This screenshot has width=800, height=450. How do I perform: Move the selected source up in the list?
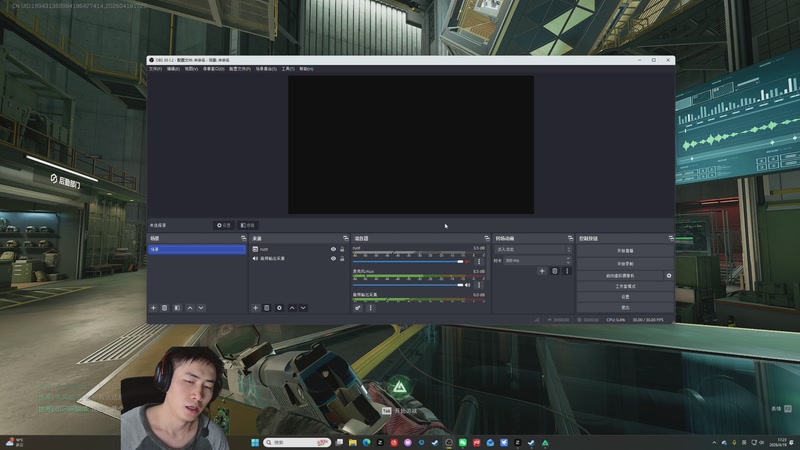(x=291, y=308)
